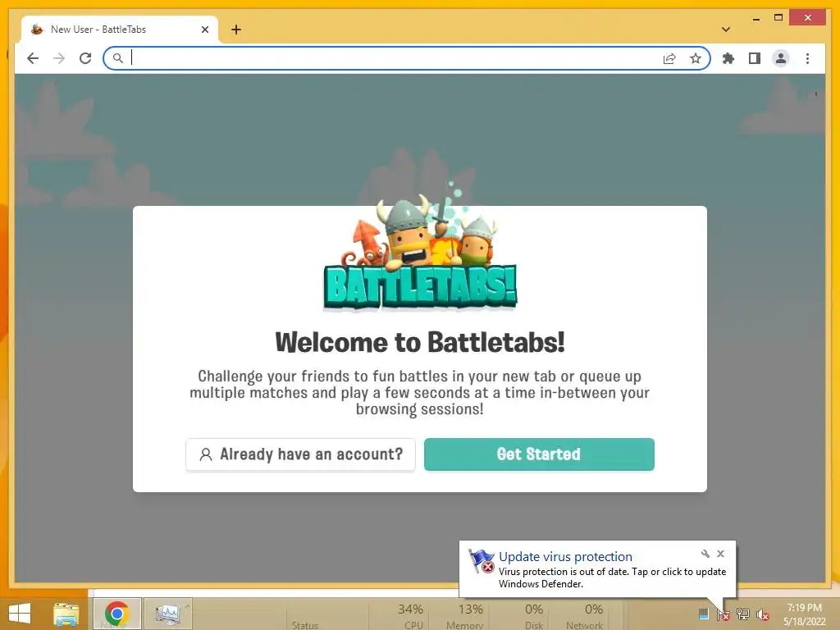Select the New User - BattleTabs tab

120,30
